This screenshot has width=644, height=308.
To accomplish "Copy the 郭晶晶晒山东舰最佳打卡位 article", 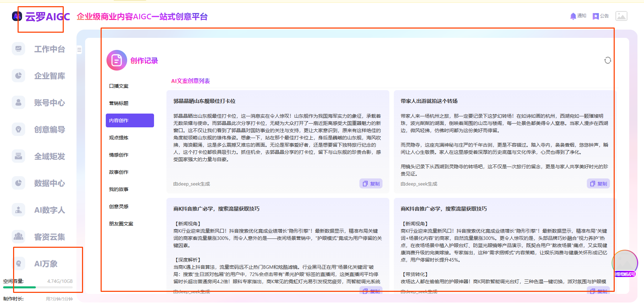I will coord(371,184).
